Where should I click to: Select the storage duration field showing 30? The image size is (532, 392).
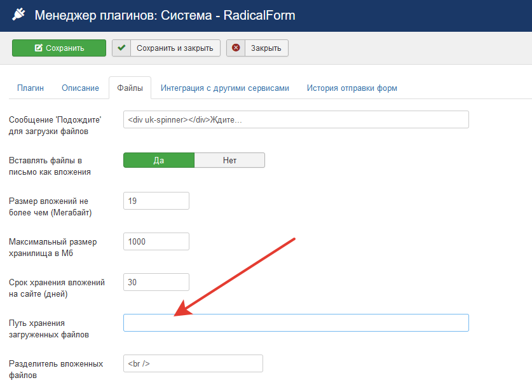(x=156, y=282)
